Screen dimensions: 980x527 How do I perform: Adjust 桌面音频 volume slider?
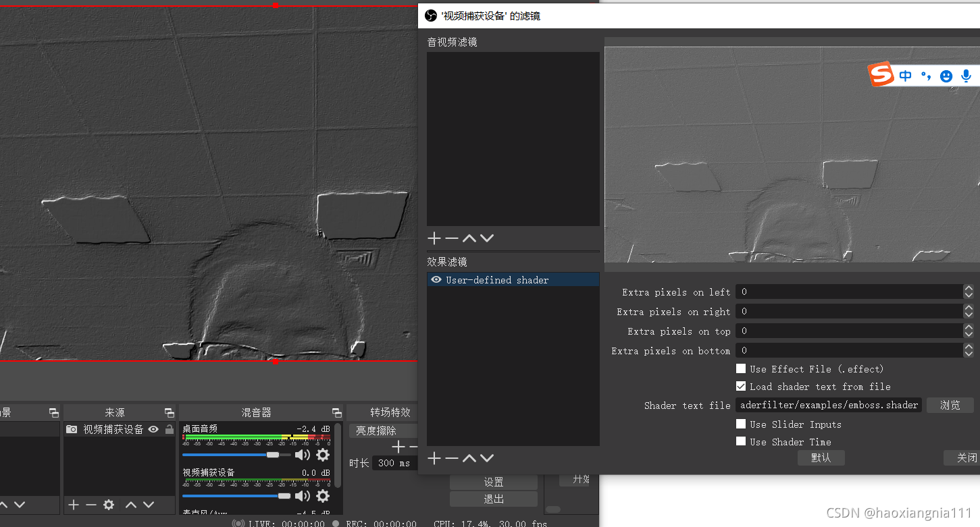(x=236, y=455)
